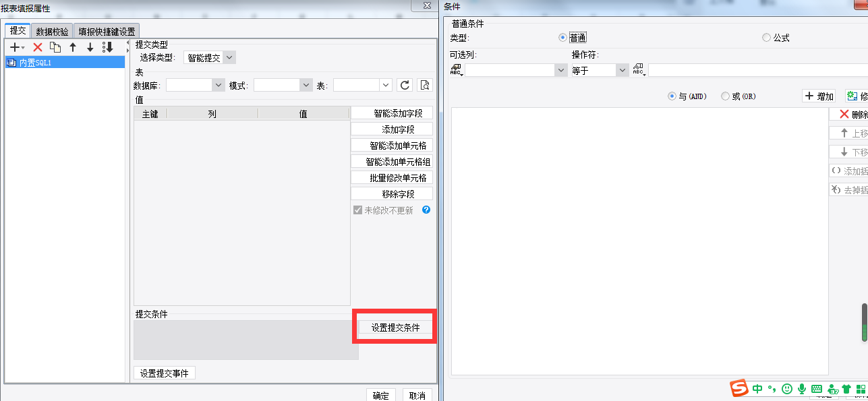Click the 移除字段 button

(x=392, y=194)
